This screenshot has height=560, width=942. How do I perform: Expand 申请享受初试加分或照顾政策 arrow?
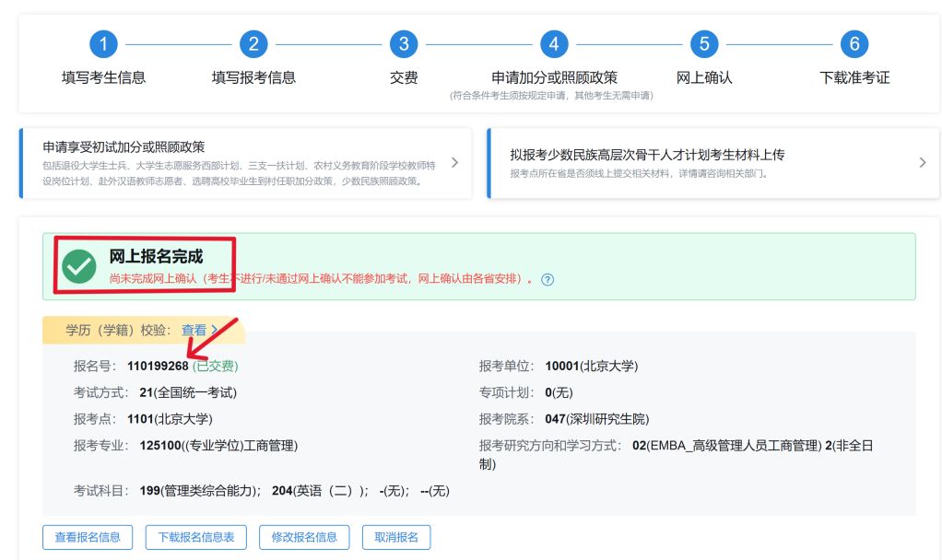pos(454,163)
